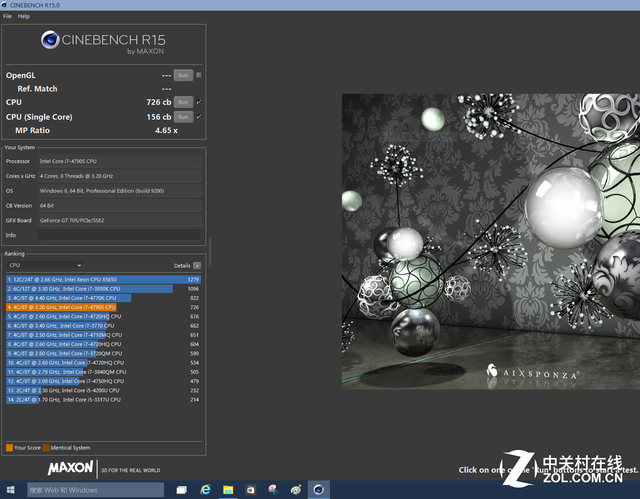Select ranking row Core i5-4200U
Screen dimensions: 640x499
[x=103, y=390]
